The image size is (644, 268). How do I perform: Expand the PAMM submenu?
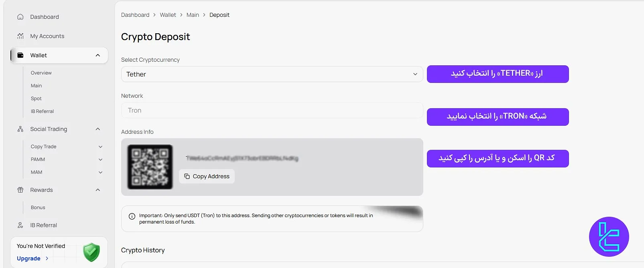(100, 159)
